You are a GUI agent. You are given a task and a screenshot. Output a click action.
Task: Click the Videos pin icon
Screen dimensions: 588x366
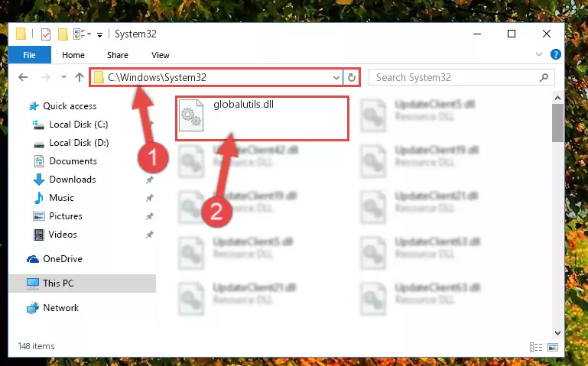[149, 235]
